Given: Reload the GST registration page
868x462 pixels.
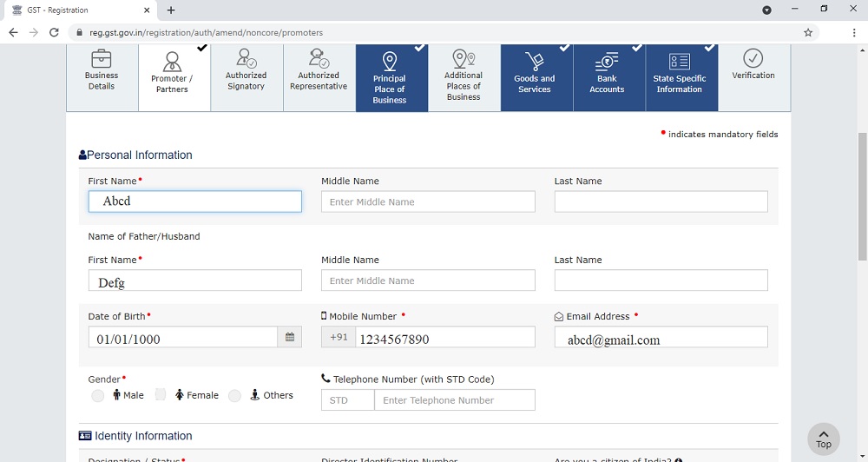Looking at the screenshot, I should pyautogui.click(x=54, y=33).
